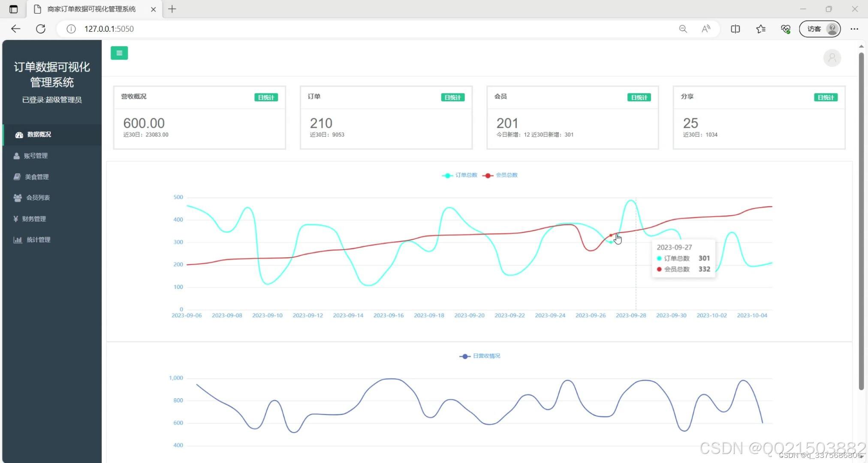Viewport: 868px width, 463px height.
Task: Click 日统计 badge on 分享 card
Action: point(826,97)
